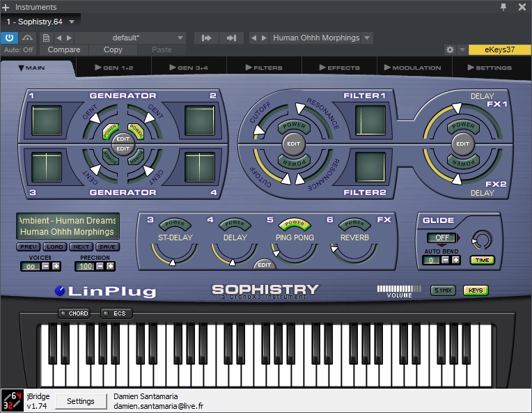Screen dimensions: 532x413
Task: Click the FX1/FX2 EDIT round button
Action: tap(463, 144)
